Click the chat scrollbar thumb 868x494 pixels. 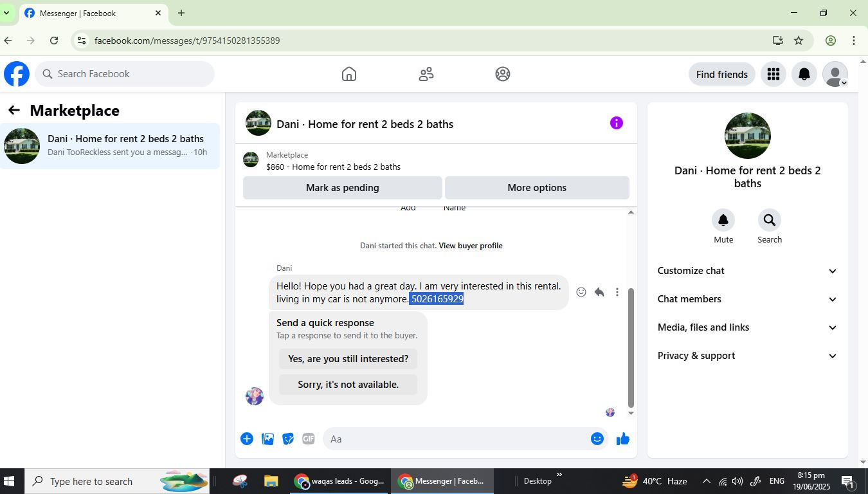[631, 348]
